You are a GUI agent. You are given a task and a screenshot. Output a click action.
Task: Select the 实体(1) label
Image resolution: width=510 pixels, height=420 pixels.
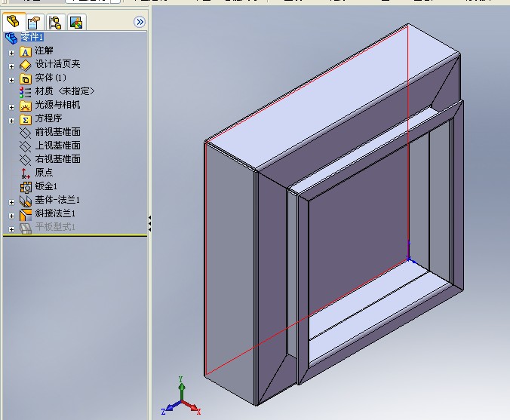51,78
